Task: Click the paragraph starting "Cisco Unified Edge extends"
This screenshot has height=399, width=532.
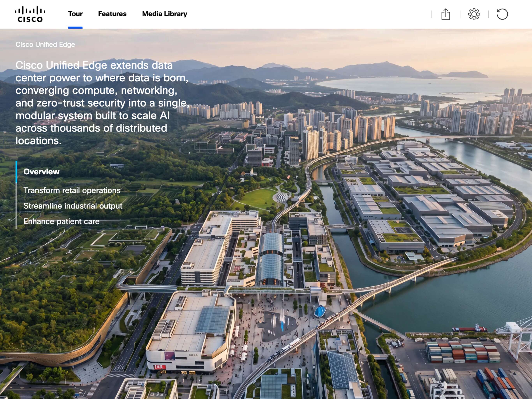Action: coord(102,103)
